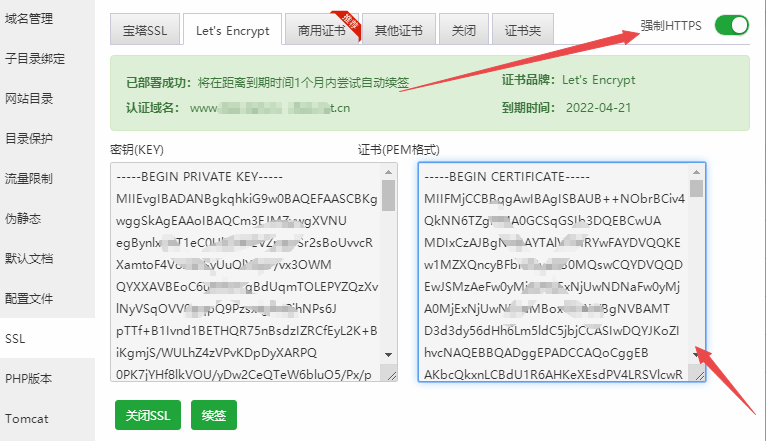Click the up arrow of the KEY scrollbar
Viewport: 766px width, 441px height.
coord(388,172)
